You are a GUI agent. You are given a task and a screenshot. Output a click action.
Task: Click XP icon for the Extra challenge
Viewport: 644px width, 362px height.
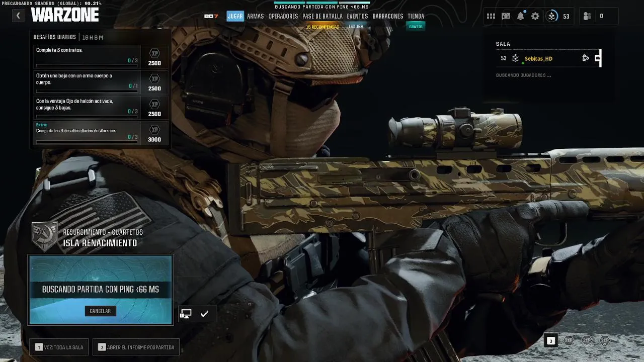[154, 129]
